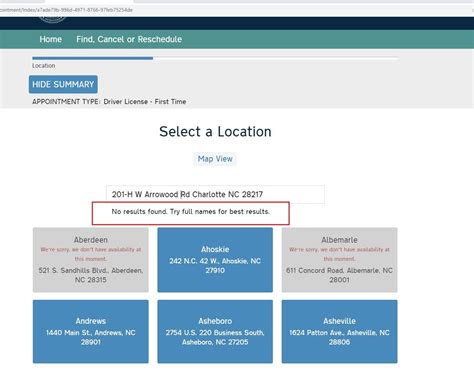Click 'APPOINTMENT TYPE: Driver License - First Time'

[x=109, y=102]
